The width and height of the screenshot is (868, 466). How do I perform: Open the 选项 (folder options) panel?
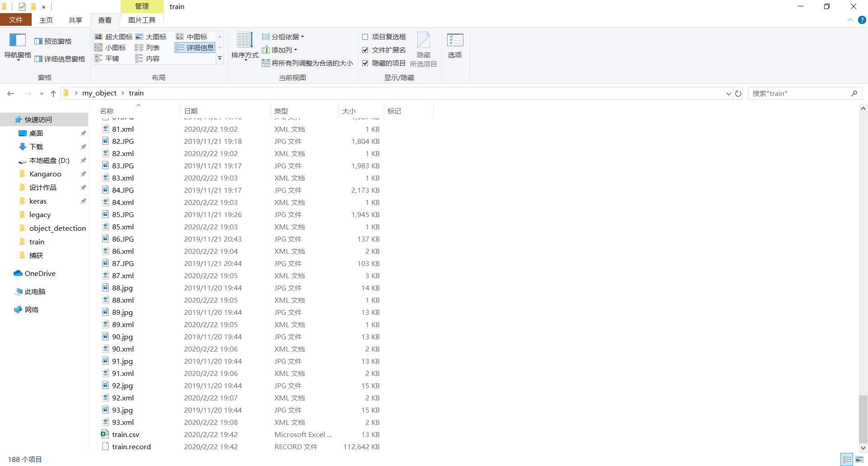[454, 45]
